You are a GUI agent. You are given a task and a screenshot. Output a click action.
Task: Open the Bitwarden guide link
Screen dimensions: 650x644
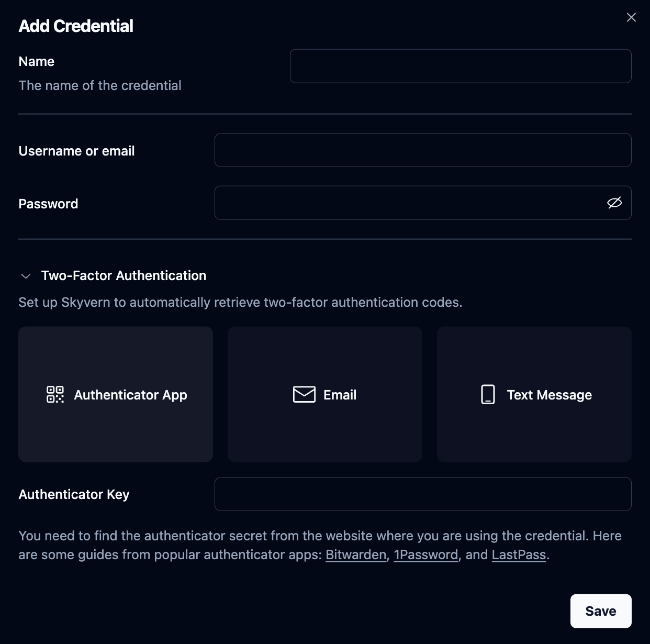pyautogui.click(x=355, y=554)
